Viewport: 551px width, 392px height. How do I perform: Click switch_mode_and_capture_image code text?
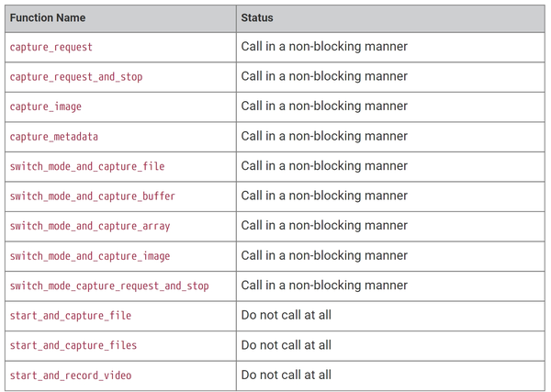tap(90, 256)
